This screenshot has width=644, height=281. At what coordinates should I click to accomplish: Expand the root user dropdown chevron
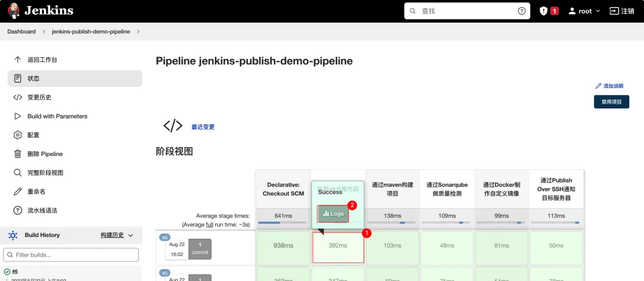click(598, 11)
